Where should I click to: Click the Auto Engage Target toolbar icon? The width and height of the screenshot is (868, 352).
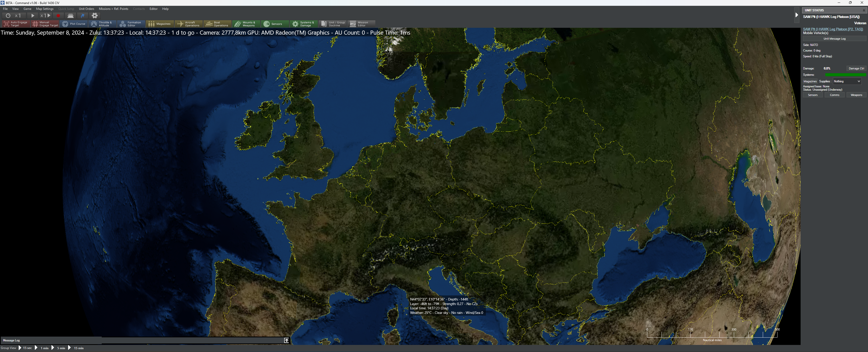click(x=16, y=23)
